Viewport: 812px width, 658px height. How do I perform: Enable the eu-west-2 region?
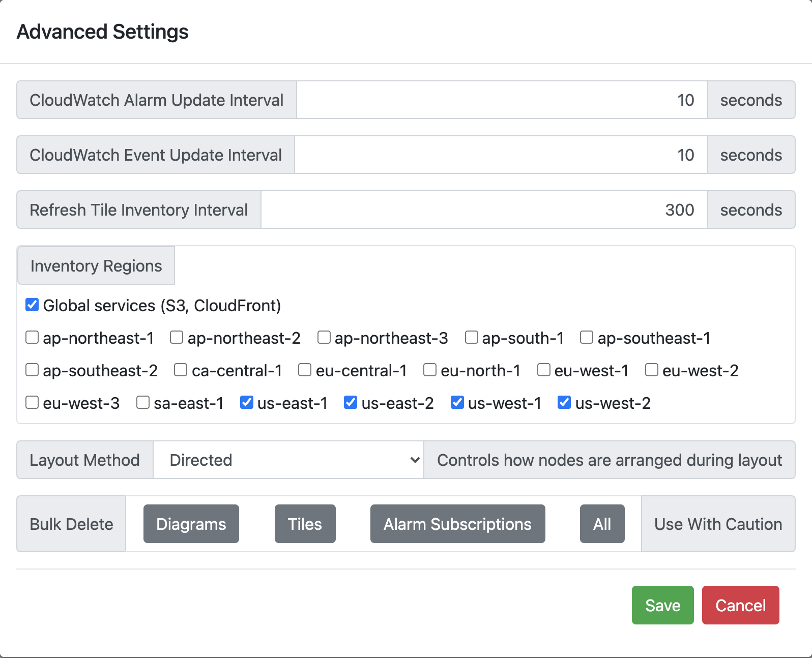coord(652,370)
